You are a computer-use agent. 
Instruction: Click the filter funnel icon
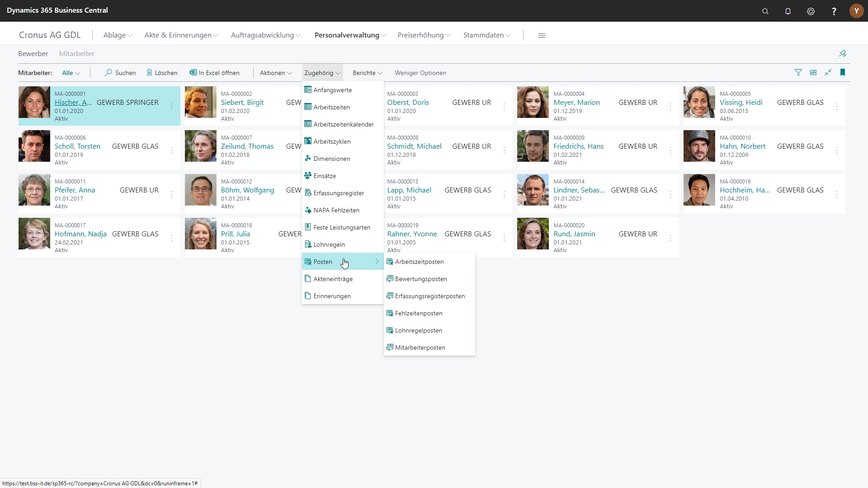pos(798,73)
